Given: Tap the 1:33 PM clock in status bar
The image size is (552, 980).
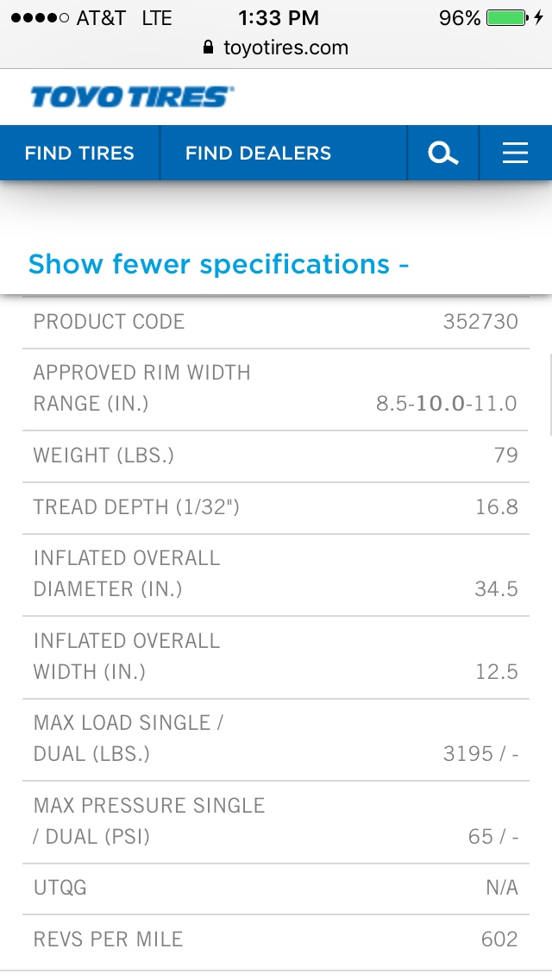Looking at the screenshot, I should [x=279, y=18].
